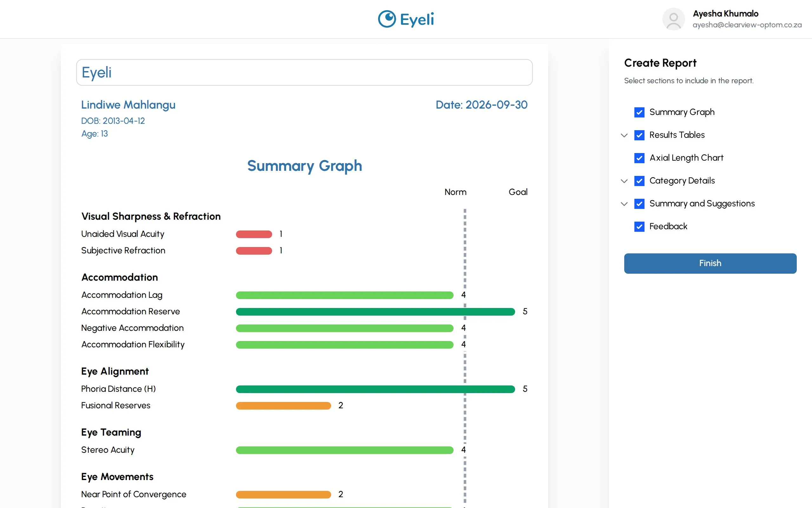
Task: Uncheck the Feedback checkbox
Action: pyautogui.click(x=639, y=226)
